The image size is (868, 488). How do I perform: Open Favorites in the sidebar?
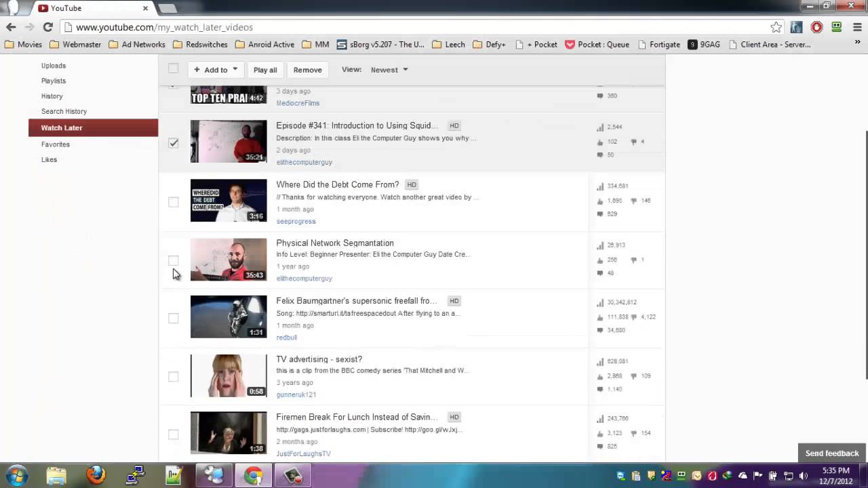click(55, 144)
